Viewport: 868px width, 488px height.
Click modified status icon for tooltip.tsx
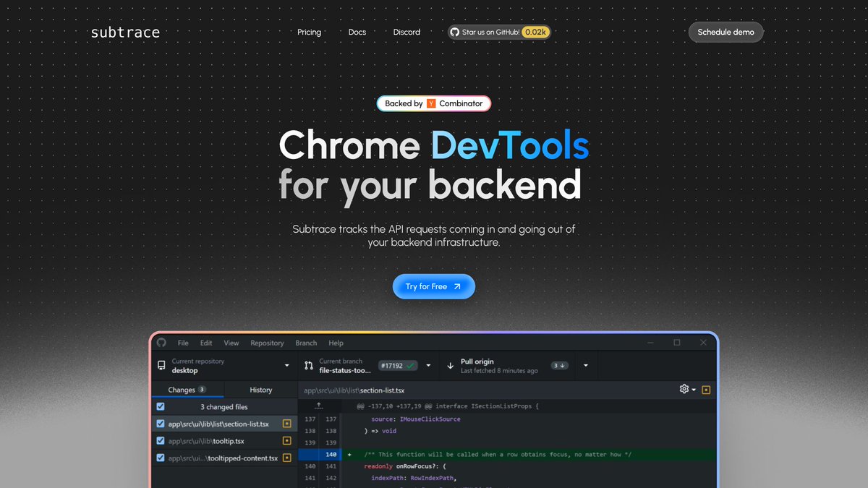(286, 440)
